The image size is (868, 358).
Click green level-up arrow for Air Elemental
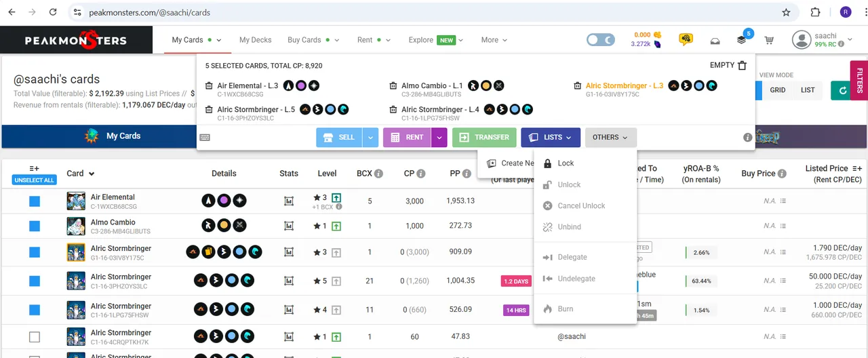click(x=336, y=197)
